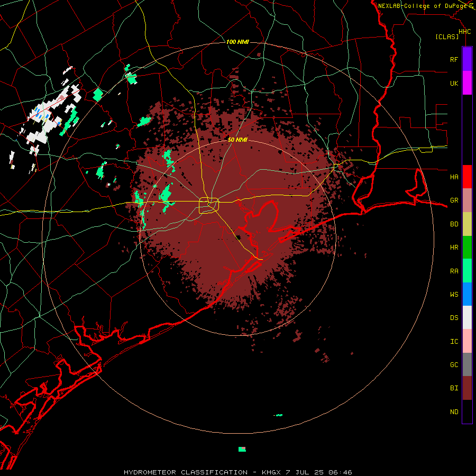Click the "ND" legend label
The height and width of the screenshot is (476, 476).
(x=454, y=412)
